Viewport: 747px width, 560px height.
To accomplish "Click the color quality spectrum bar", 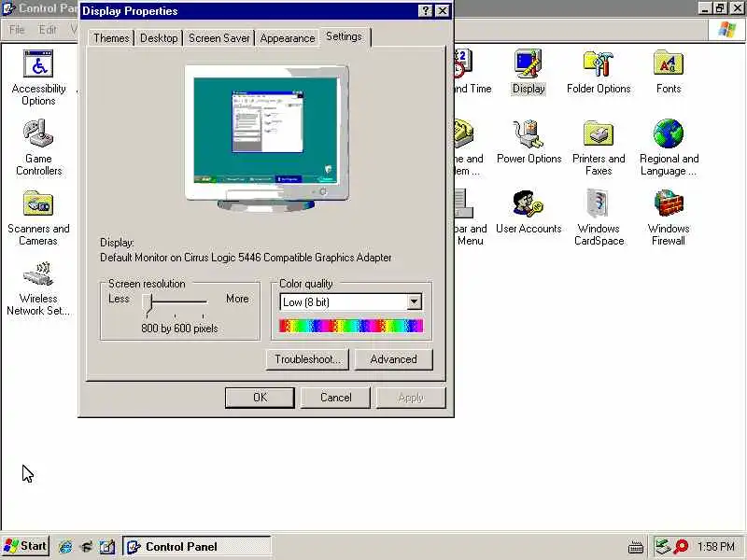I will (351, 326).
